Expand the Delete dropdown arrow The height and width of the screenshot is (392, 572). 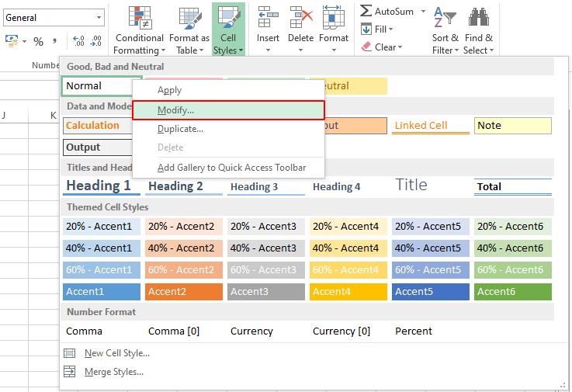pyautogui.click(x=300, y=50)
